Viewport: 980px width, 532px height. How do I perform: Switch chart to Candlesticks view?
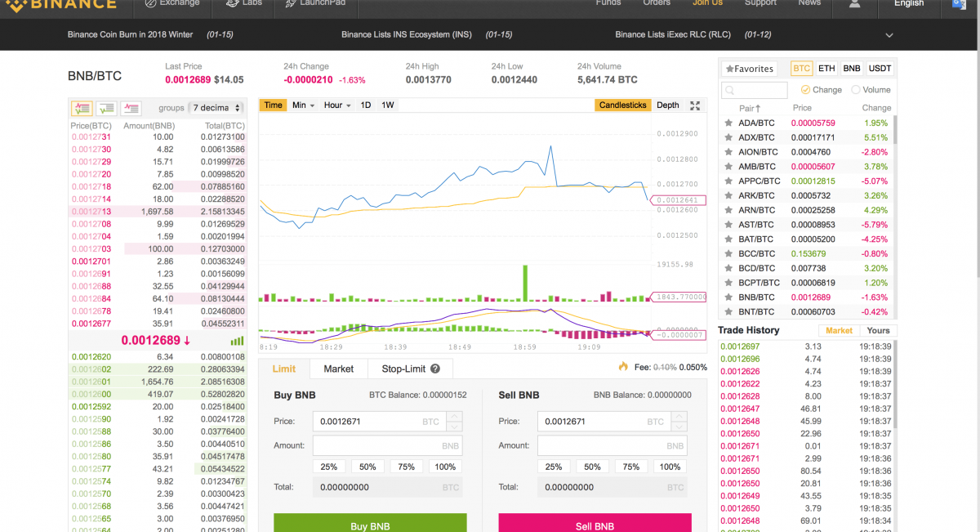point(622,105)
